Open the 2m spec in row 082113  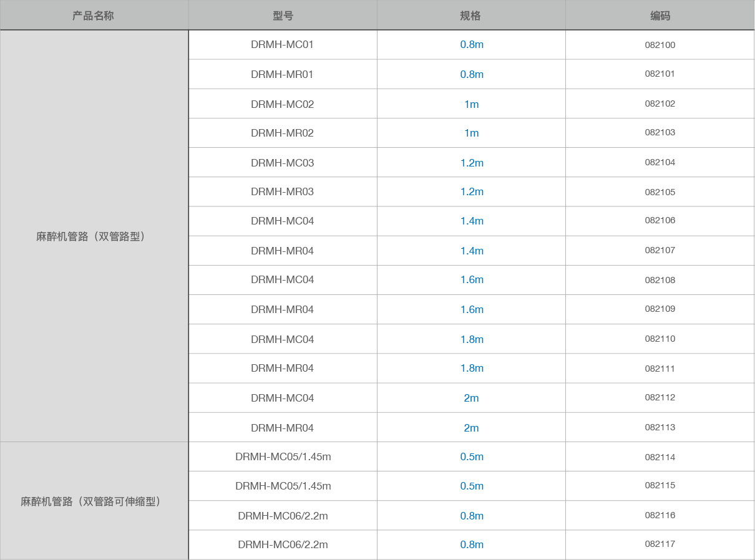coord(472,428)
